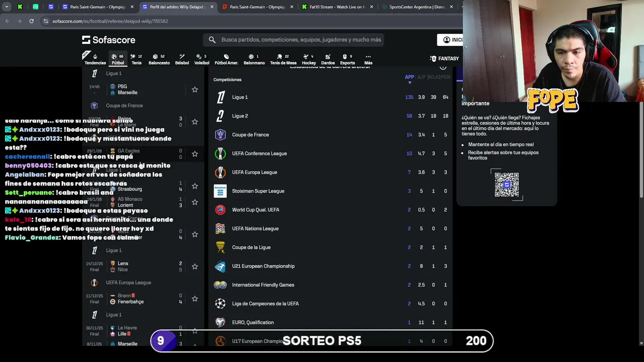Favorite the AS Monaco vs Lorient match
The height and width of the screenshot is (362, 644).
coord(195,202)
